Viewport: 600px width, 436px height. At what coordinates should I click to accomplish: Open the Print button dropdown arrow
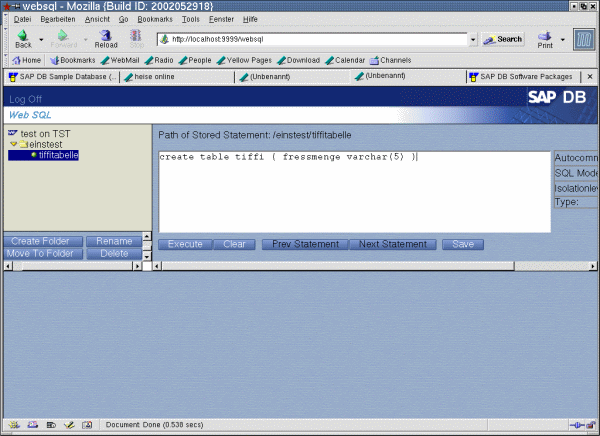click(x=563, y=40)
